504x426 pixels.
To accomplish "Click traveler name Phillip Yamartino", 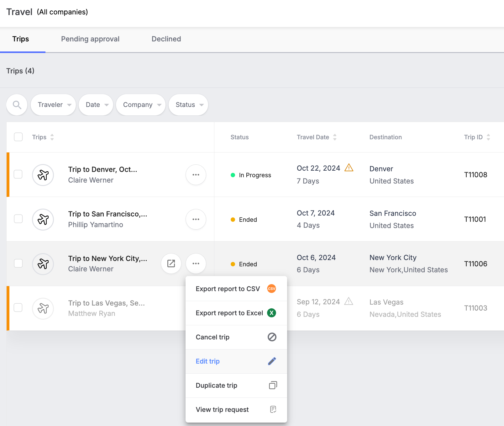I will (x=96, y=225).
